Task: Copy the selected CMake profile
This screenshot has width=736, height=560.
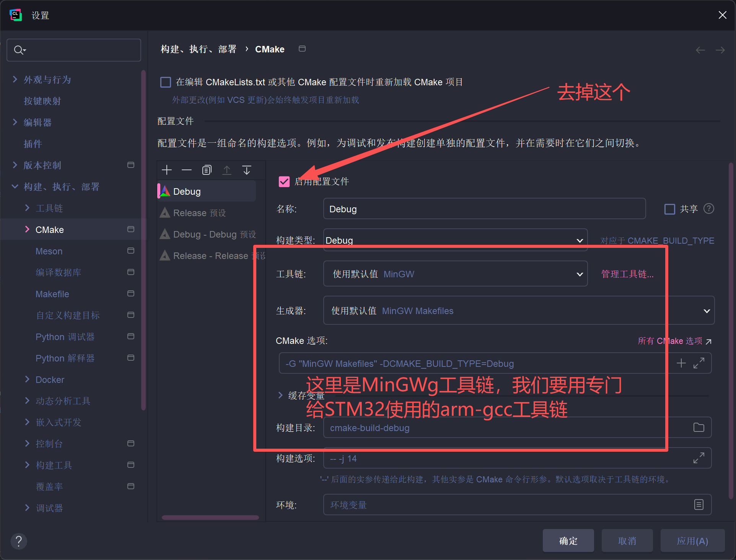Action: pos(207,170)
